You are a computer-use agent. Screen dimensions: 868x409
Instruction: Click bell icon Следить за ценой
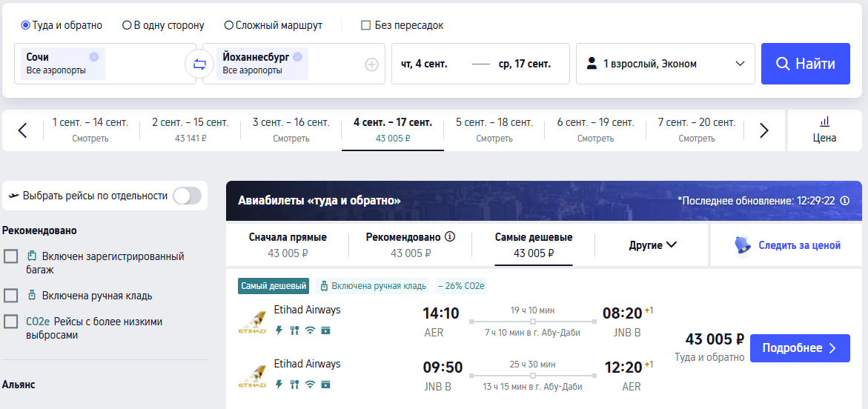pyautogui.click(x=742, y=245)
